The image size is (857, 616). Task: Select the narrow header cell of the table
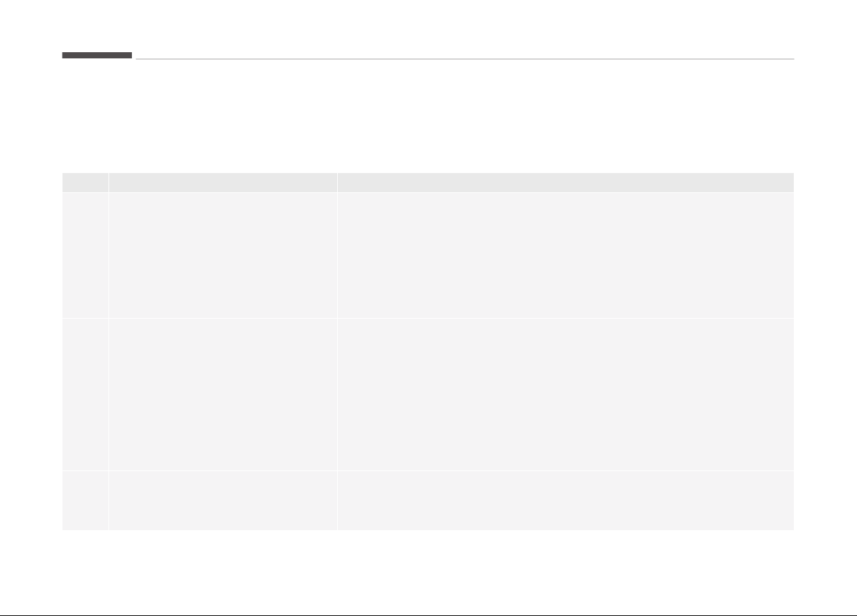coord(85,183)
